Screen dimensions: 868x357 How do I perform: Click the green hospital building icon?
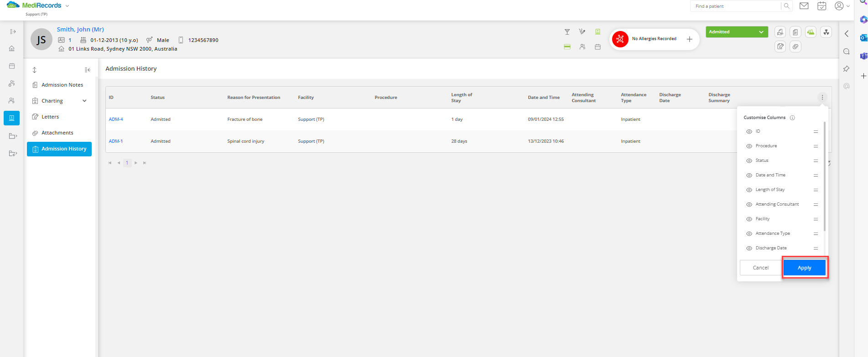click(x=598, y=32)
